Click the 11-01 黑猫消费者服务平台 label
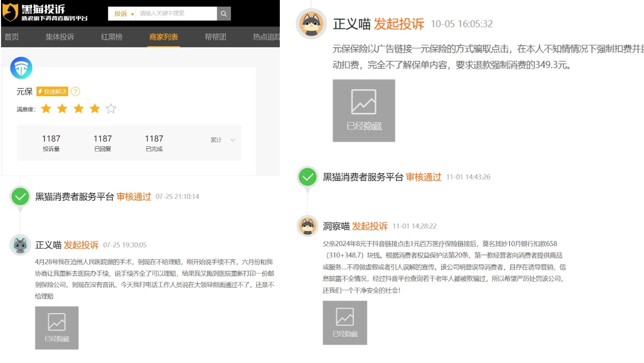This screenshot has width=644, height=363. (x=363, y=177)
